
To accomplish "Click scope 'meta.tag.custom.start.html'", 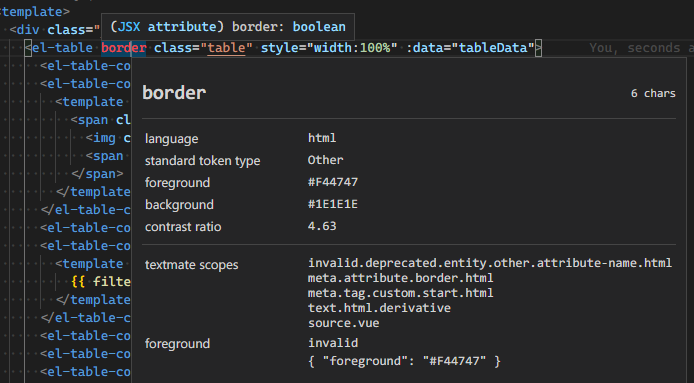I will (401, 293).
